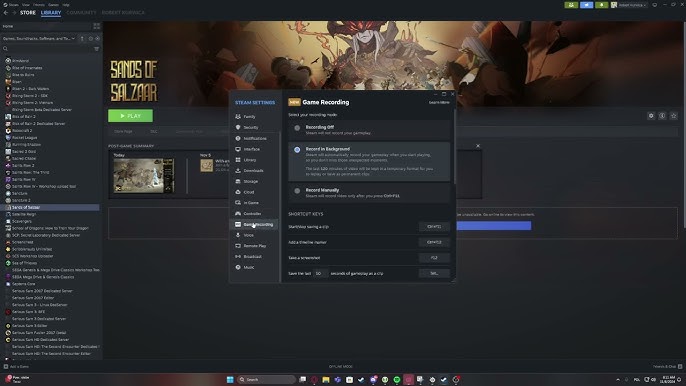Close the Post-Game Summary panel
The width and height of the screenshot is (686, 386).
tap(478, 146)
